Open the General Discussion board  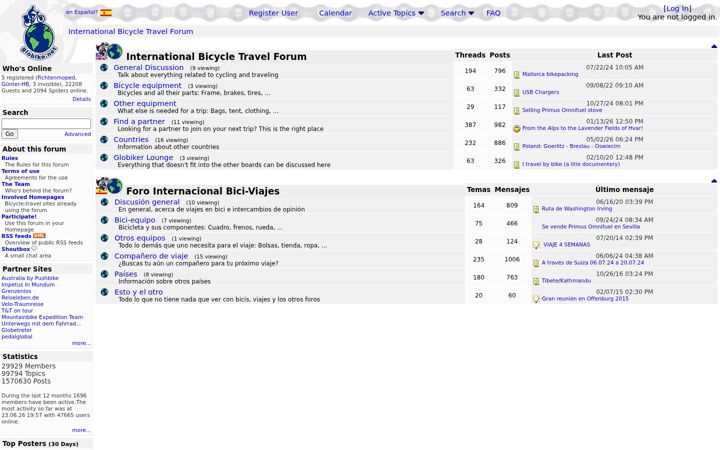[x=148, y=68]
